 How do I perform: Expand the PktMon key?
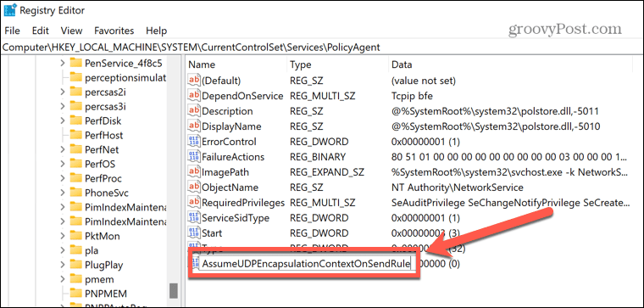63,236
